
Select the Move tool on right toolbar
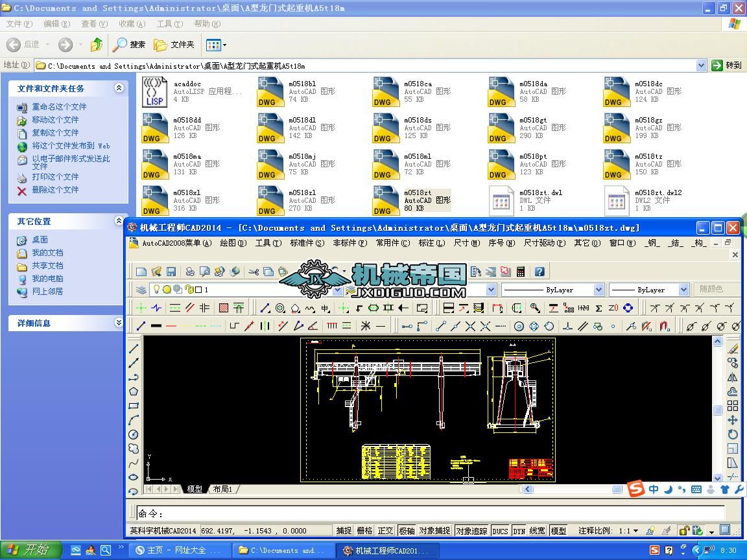pos(733,421)
